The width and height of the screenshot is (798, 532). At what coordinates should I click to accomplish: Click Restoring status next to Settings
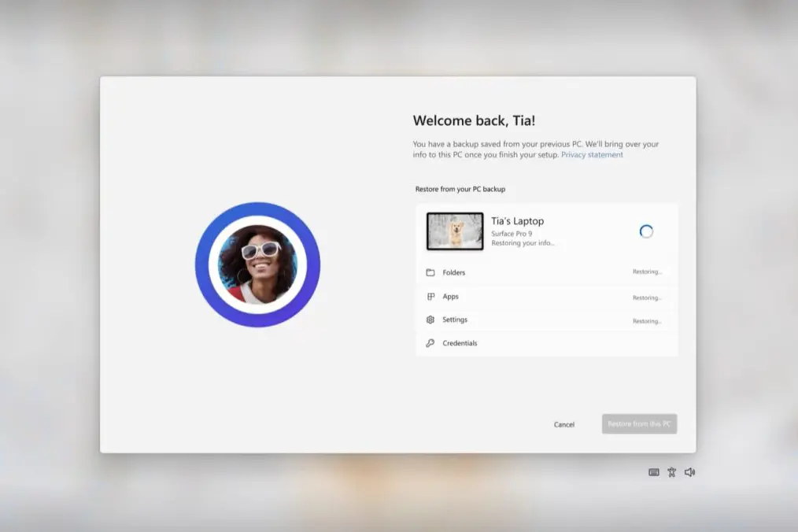coord(648,321)
